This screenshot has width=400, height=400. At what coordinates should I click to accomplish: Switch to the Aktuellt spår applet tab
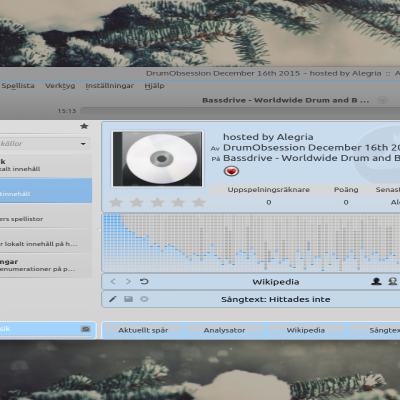click(143, 330)
